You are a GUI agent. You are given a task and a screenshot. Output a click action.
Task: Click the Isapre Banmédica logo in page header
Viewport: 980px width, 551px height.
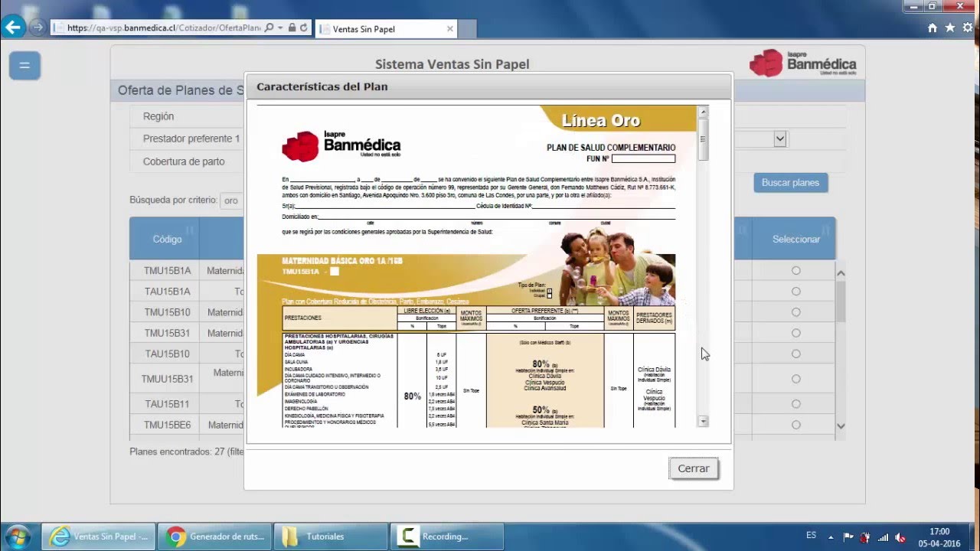pyautogui.click(x=802, y=63)
